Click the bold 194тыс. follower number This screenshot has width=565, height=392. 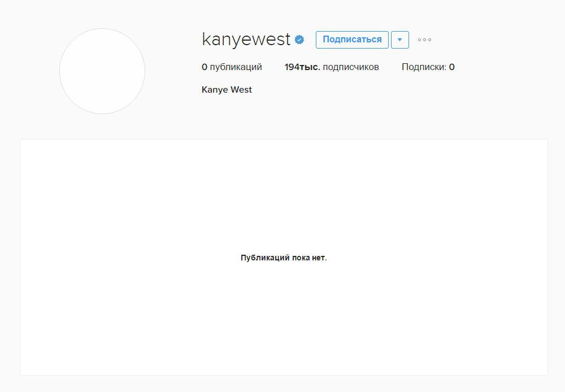click(302, 67)
